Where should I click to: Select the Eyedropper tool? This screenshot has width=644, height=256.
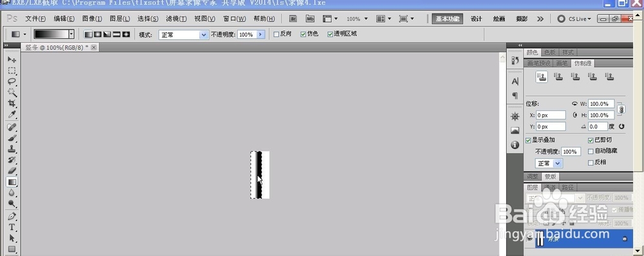(x=12, y=114)
